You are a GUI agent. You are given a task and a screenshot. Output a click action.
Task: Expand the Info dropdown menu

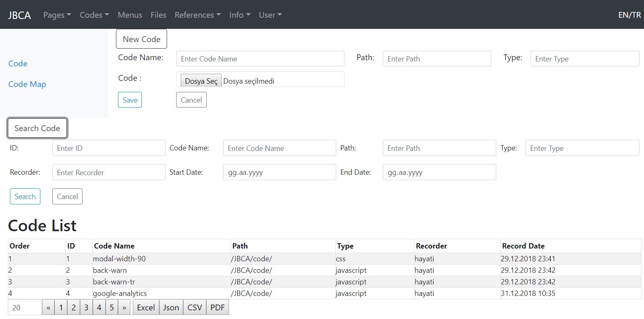click(x=240, y=15)
